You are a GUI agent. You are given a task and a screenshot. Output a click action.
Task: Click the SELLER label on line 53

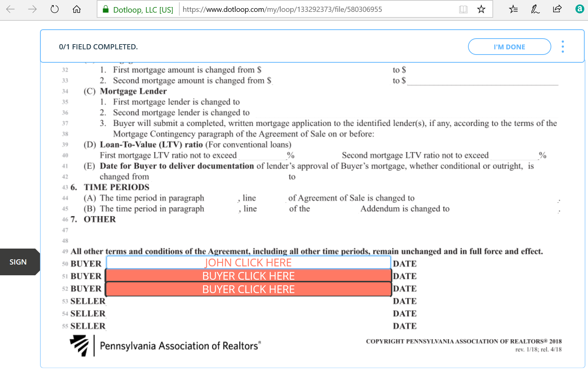tap(88, 301)
